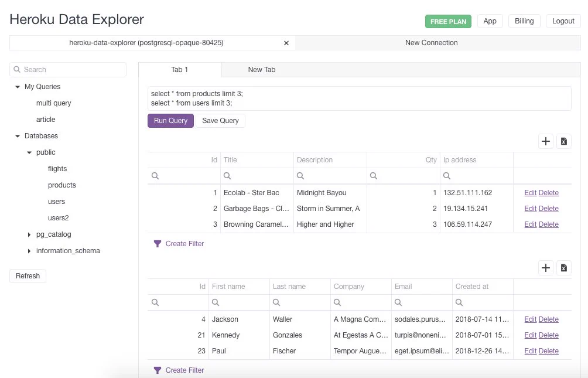Screen dimensions: 588x378
Task: Click the FREE PLAN badge
Action: (448, 22)
